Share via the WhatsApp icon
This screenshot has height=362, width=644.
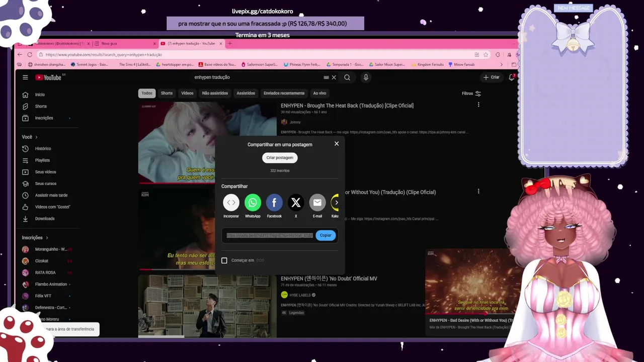pos(253,203)
